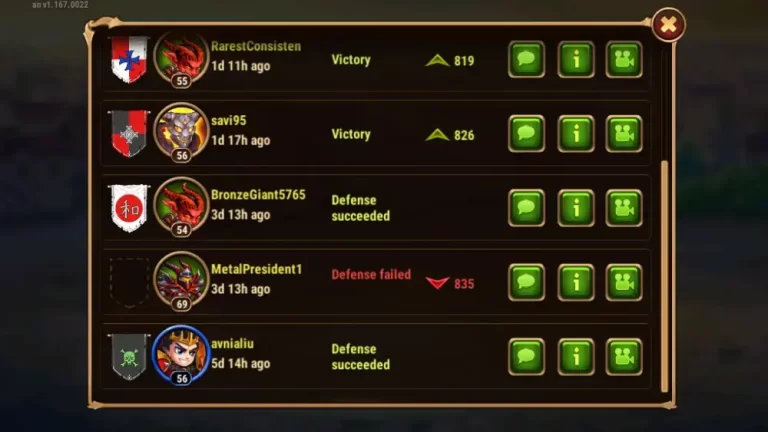
Task: Open chat with RarestConsisten
Action: (527, 60)
